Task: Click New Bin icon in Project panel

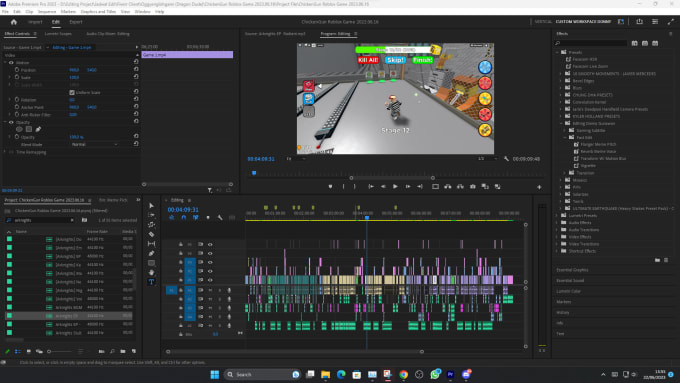Action: click(123, 351)
